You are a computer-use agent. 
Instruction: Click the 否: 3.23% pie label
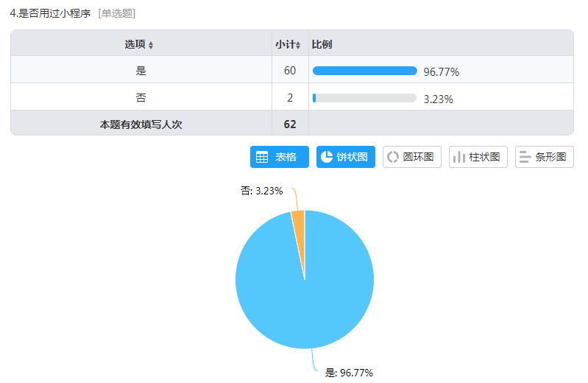tap(262, 190)
